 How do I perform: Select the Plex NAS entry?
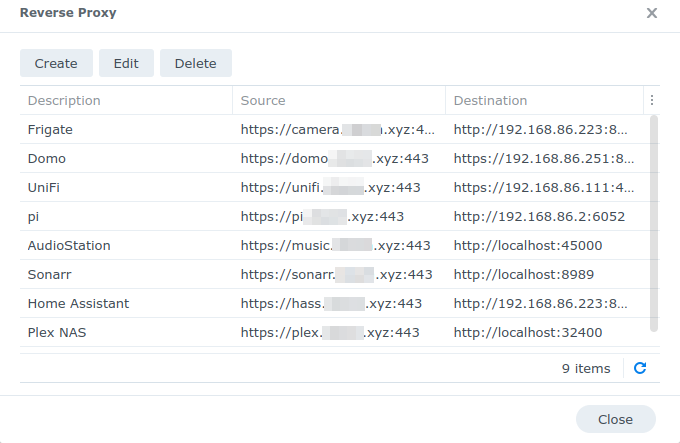click(x=335, y=332)
